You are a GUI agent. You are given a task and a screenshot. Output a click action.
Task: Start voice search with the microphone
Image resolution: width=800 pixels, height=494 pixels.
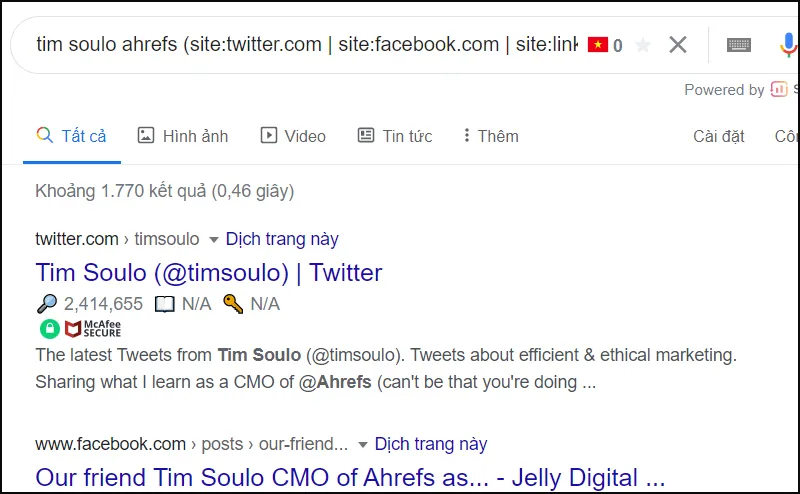click(x=788, y=45)
